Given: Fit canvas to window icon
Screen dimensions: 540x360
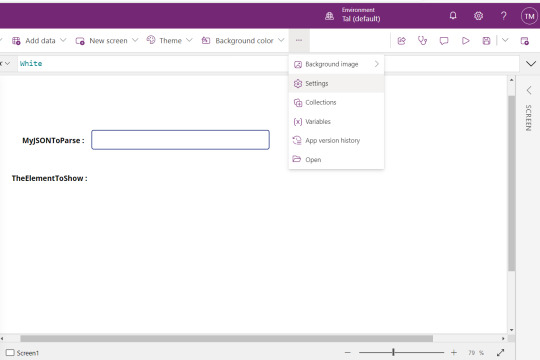Looking at the screenshot, I should click(500, 352).
